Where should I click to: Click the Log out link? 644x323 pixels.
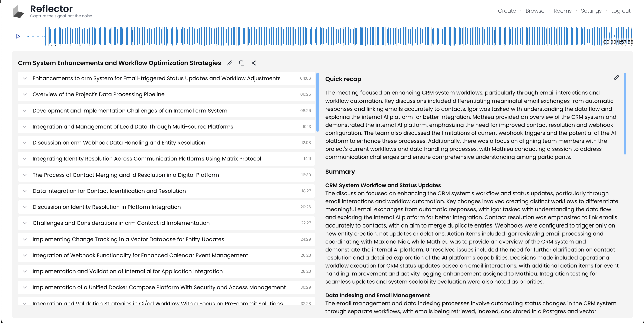621,11
